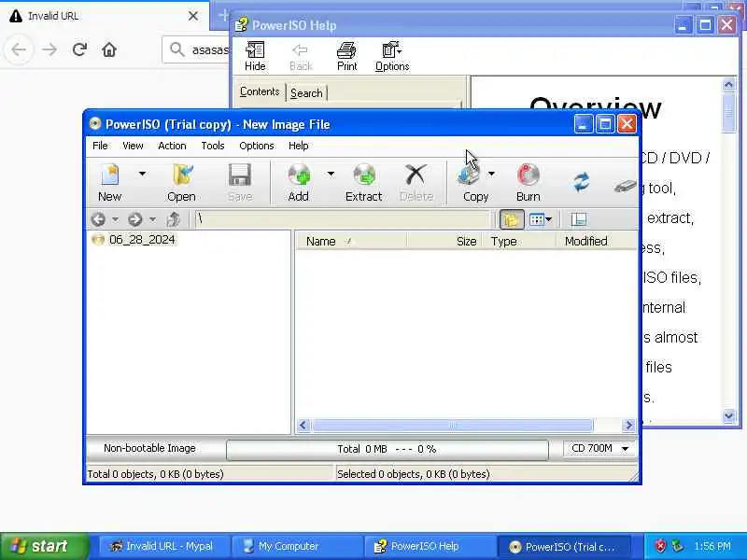Open the New button dropdown arrow
This screenshot has width=747, height=560.
point(142,174)
